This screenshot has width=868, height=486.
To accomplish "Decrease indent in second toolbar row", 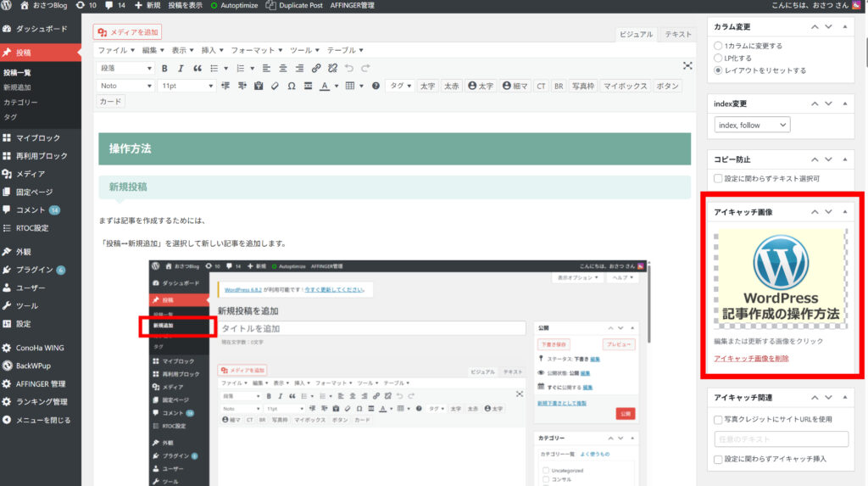I will click(x=225, y=86).
